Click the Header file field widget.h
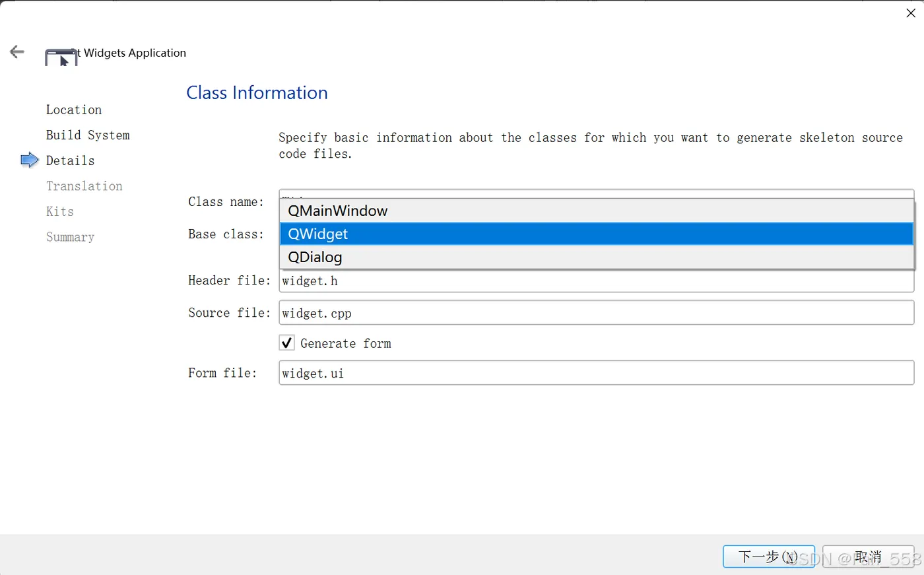This screenshot has width=924, height=575. [597, 281]
